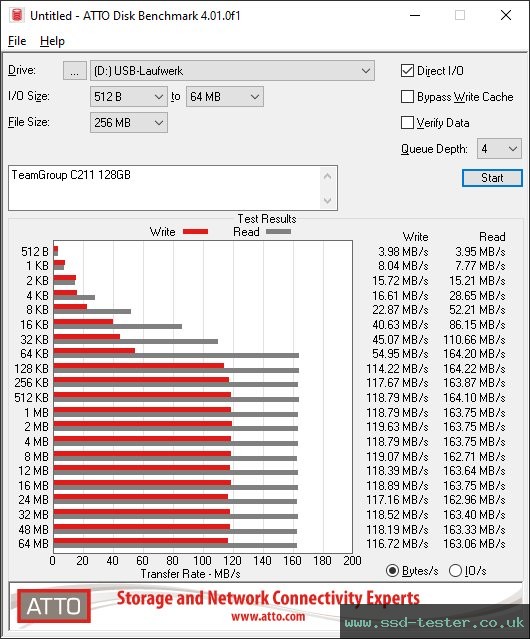Click the 162.71 MB/s read value

474,456
